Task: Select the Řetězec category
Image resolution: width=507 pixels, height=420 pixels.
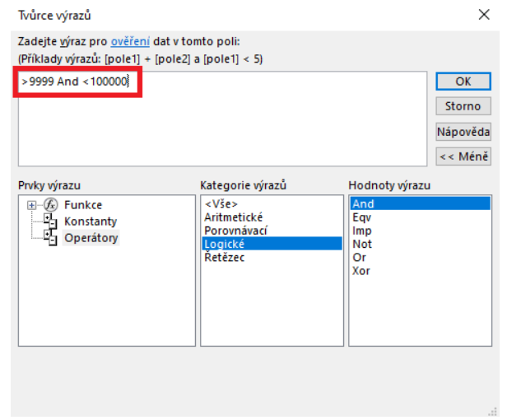Action: point(225,257)
